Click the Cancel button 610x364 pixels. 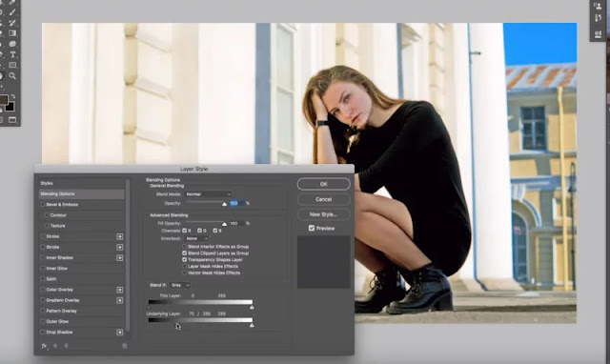(324, 199)
